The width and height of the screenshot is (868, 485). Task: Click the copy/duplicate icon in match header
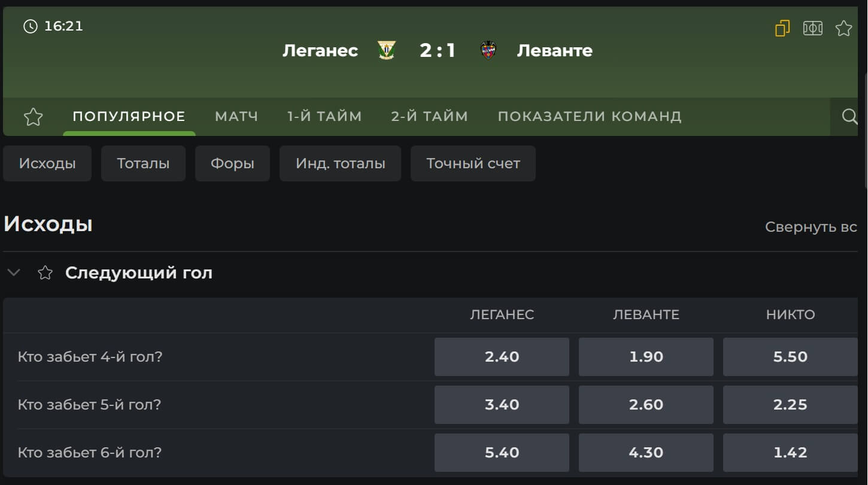click(782, 28)
